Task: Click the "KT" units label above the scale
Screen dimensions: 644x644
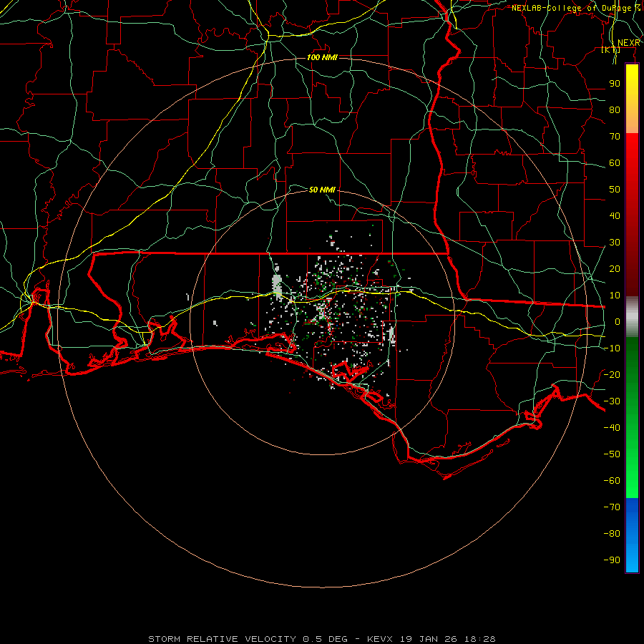Action: [611, 49]
